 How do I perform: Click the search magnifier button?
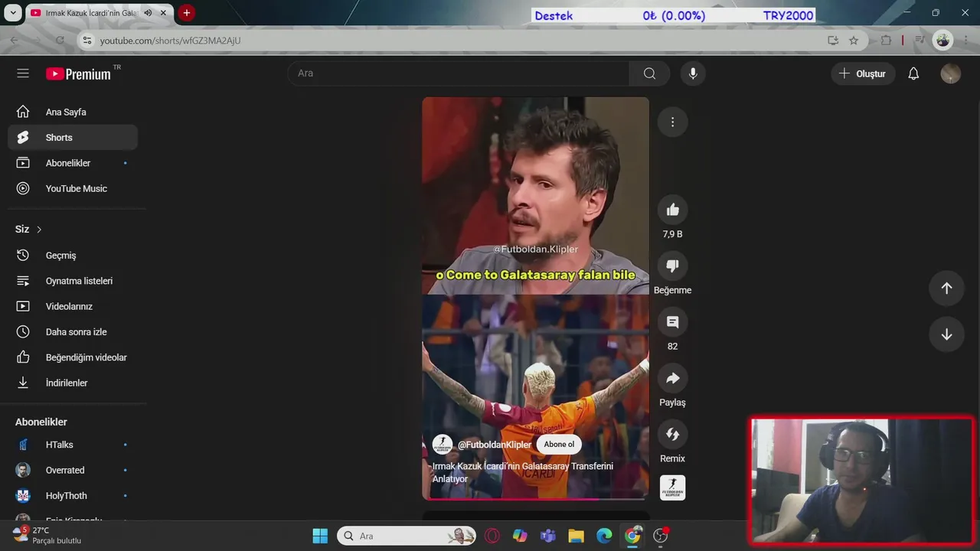(x=649, y=73)
